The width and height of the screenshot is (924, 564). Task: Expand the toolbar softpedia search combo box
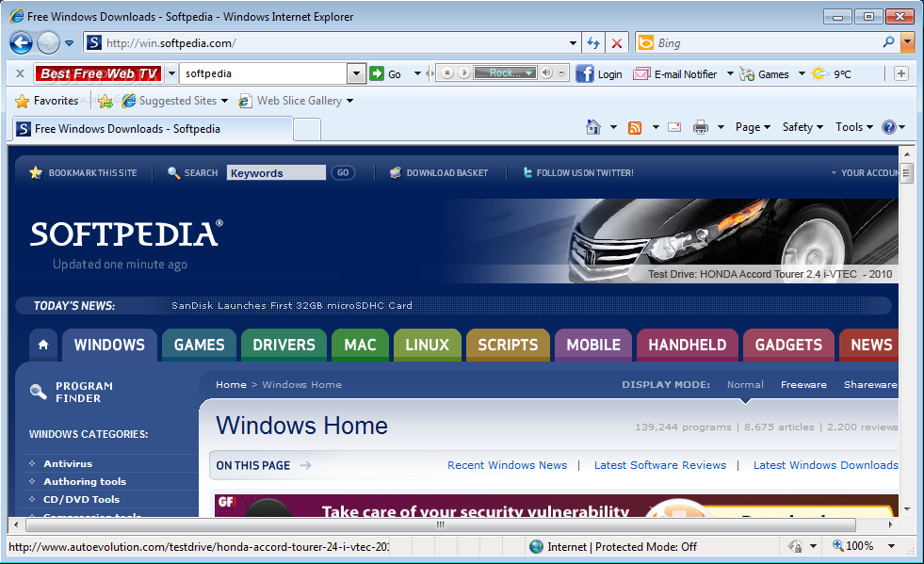pos(356,73)
